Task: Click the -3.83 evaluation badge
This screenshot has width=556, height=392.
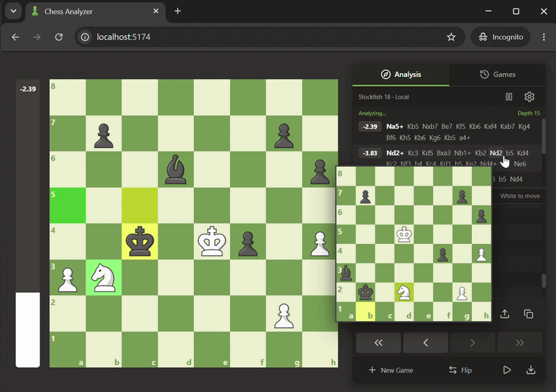Action: click(x=370, y=153)
